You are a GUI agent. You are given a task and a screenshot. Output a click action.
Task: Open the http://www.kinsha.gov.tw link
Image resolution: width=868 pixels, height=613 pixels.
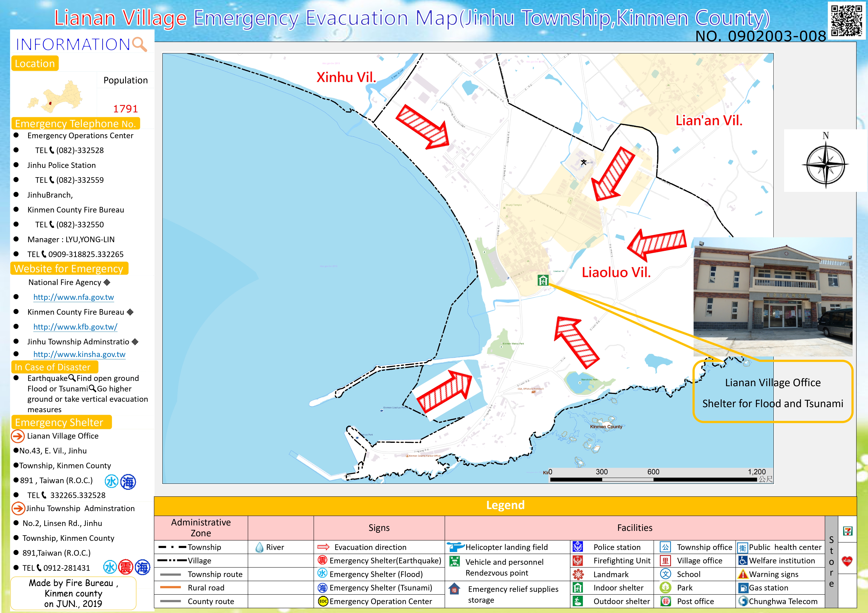click(79, 355)
